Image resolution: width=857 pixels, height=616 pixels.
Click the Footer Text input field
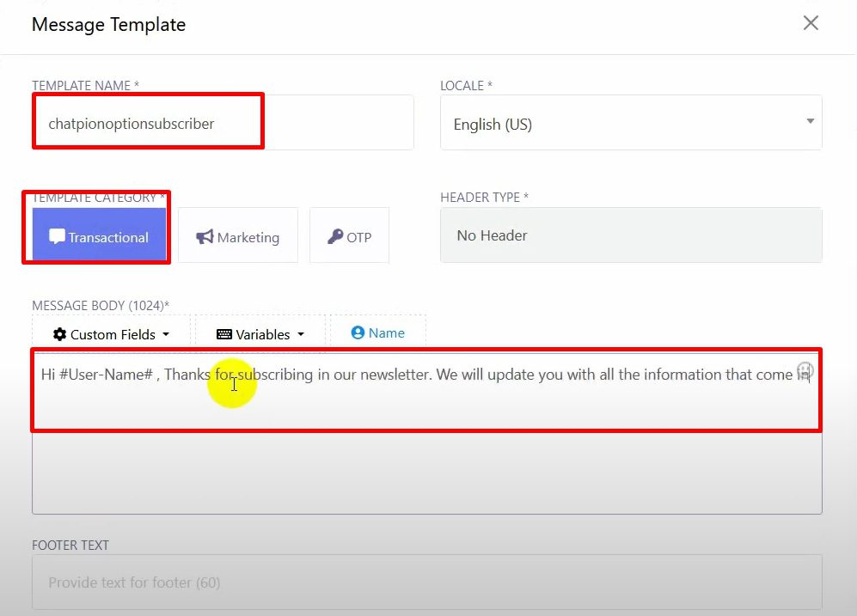coord(426,582)
